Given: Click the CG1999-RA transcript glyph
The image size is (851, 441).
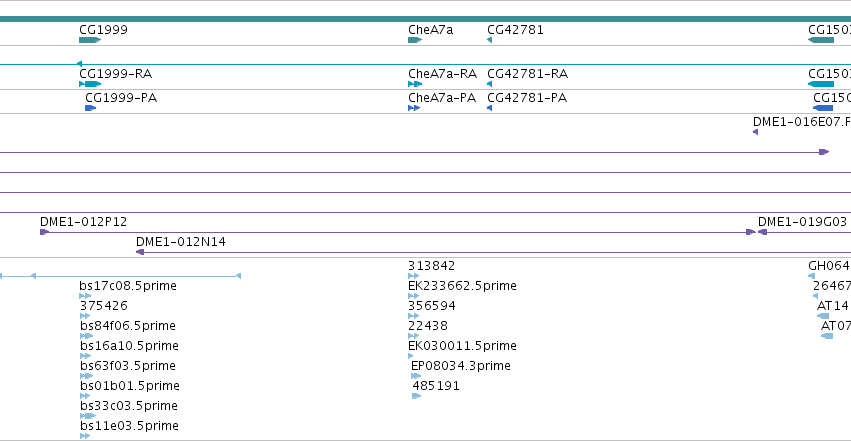Looking at the screenshot, I should coord(90,84).
